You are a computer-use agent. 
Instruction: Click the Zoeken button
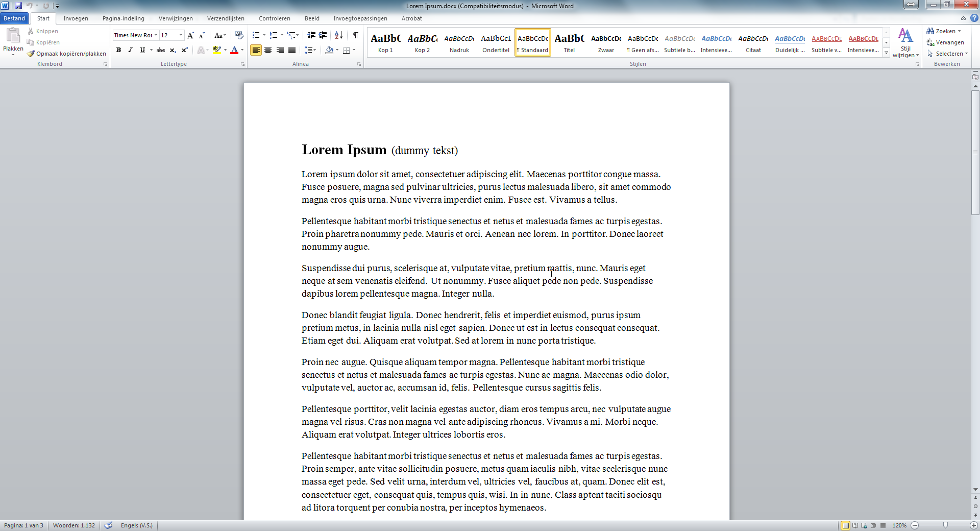click(x=944, y=31)
